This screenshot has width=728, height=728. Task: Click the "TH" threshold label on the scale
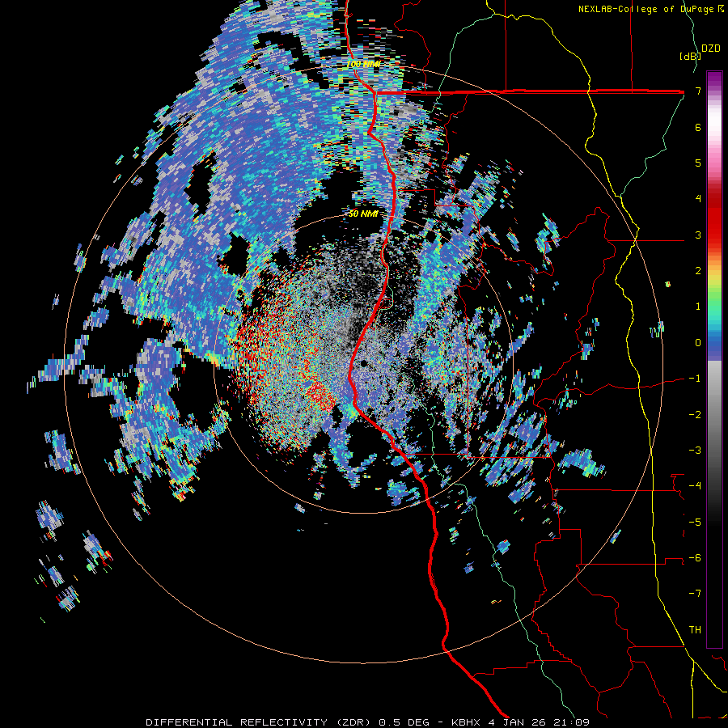[x=695, y=630]
